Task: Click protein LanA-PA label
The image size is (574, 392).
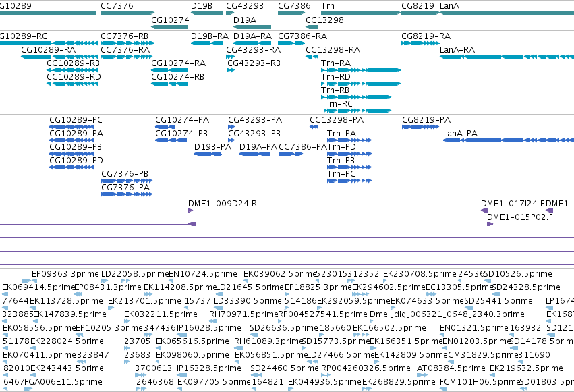Action: pos(460,134)
